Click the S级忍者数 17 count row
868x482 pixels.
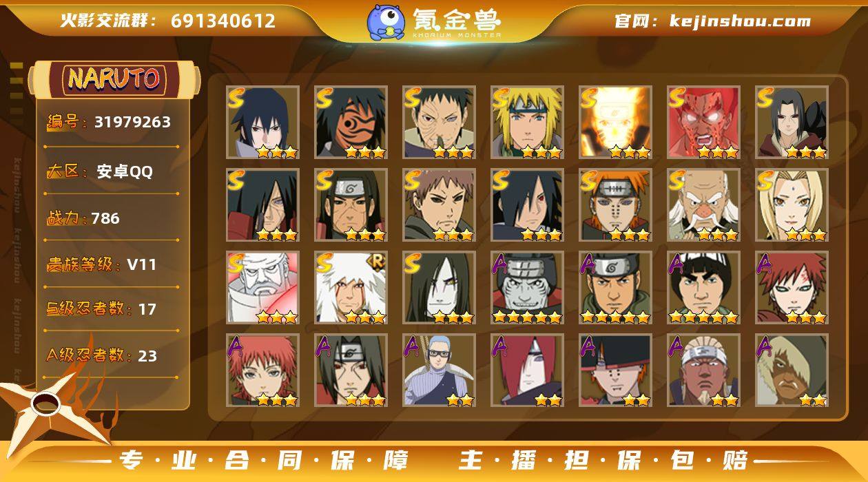click(110, 309)
